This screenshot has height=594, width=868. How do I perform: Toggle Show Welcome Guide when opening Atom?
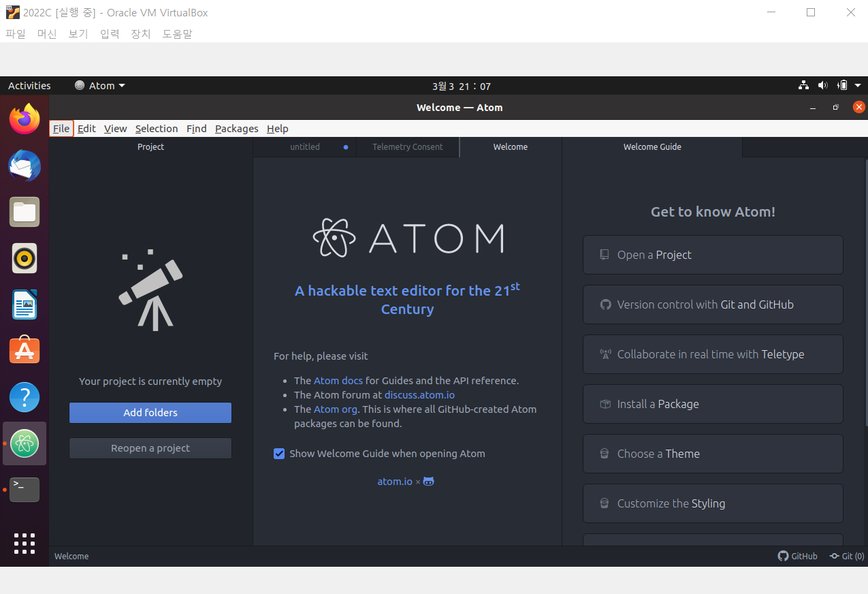tap(279, 454)
